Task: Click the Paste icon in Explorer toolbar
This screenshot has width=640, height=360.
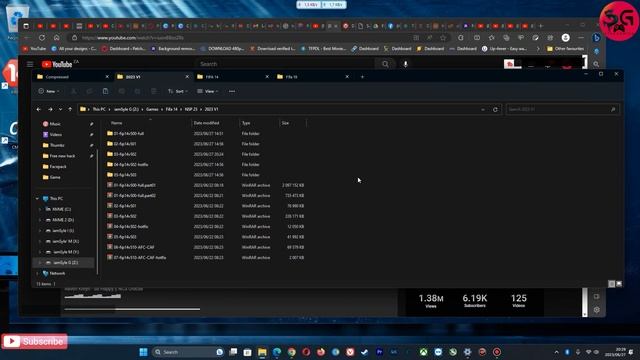Action: 105,91
